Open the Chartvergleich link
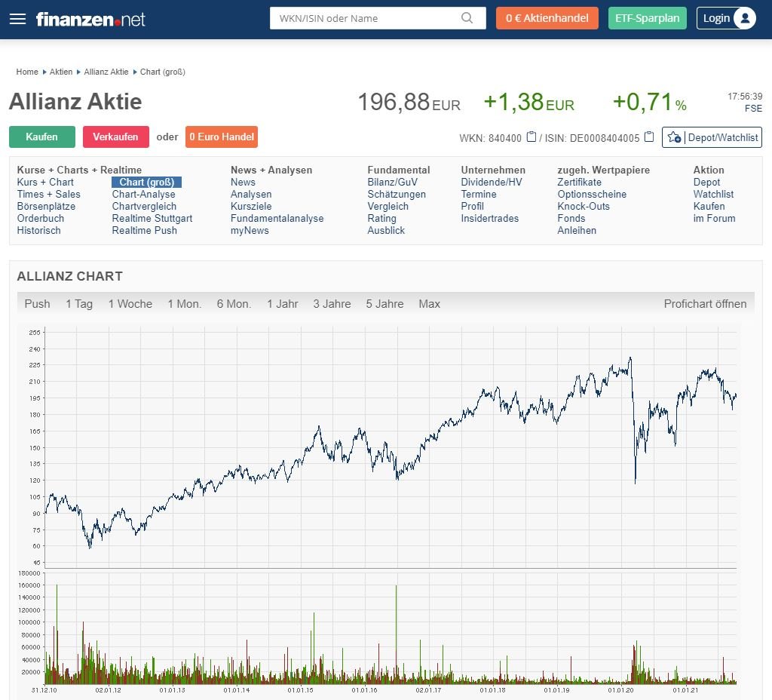The image size is (772, 700). pyautogui.click(x=144, y=207)
